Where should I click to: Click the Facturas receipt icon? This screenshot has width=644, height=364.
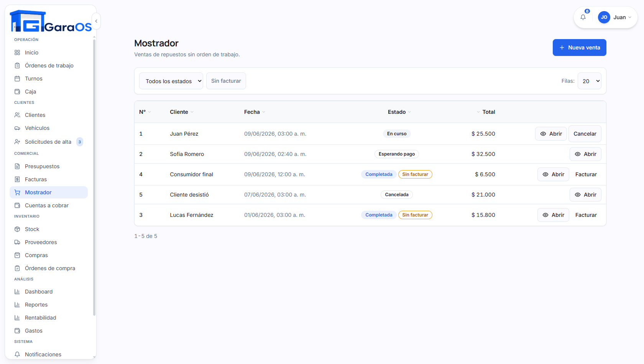click(17, 179)
